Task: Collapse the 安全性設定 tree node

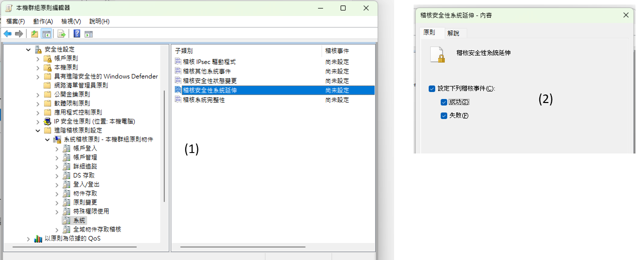Action: click(28, 49)
